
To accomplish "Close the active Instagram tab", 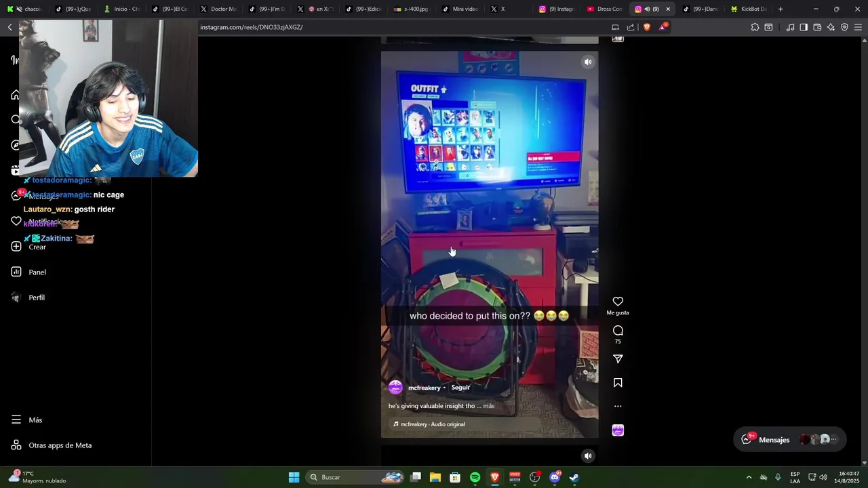I will (x=668, y=9).
